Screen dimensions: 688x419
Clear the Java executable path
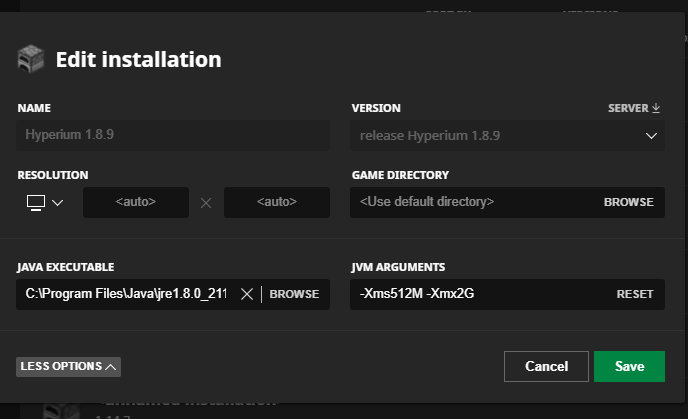click(x=247, y=294)
